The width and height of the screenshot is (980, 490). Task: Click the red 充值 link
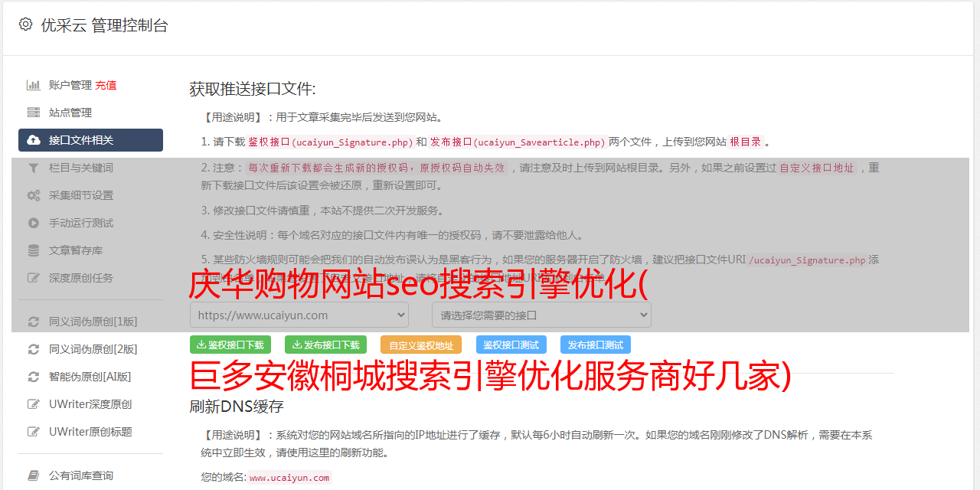click(106, 85)
